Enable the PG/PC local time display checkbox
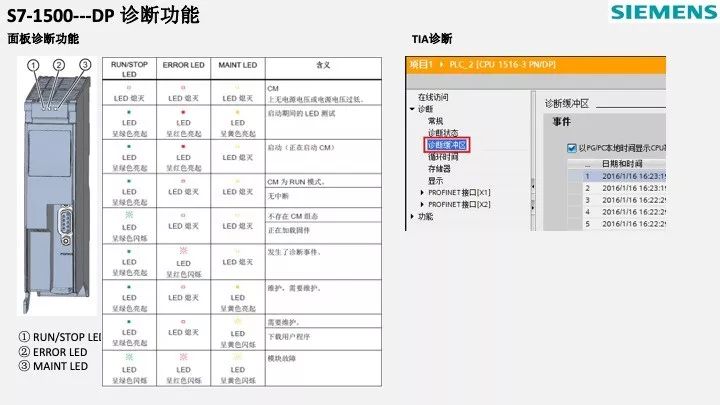The height and width of the screenshot is (405, 720). (x=570, y=146)
